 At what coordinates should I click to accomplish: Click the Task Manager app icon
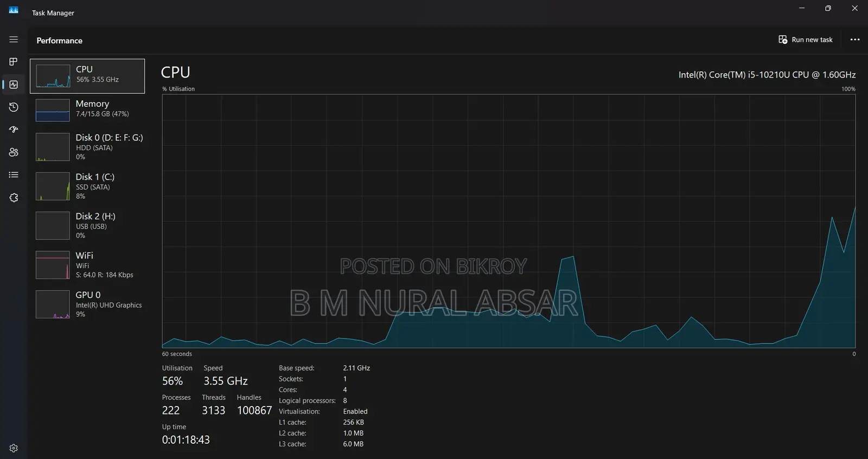tap(14, 10)
